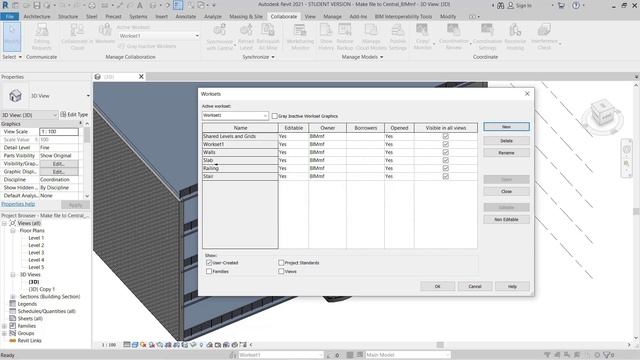Open the Annotate ribbon tab

186,17
